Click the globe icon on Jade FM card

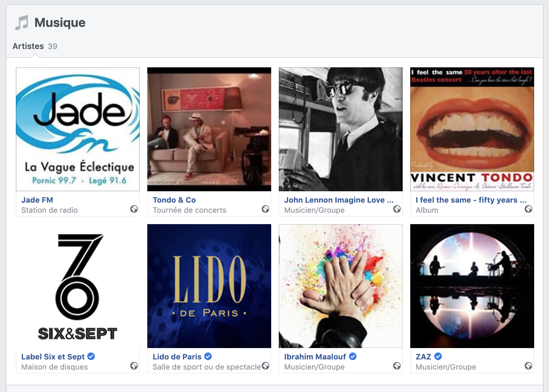[x=134, y=209]
